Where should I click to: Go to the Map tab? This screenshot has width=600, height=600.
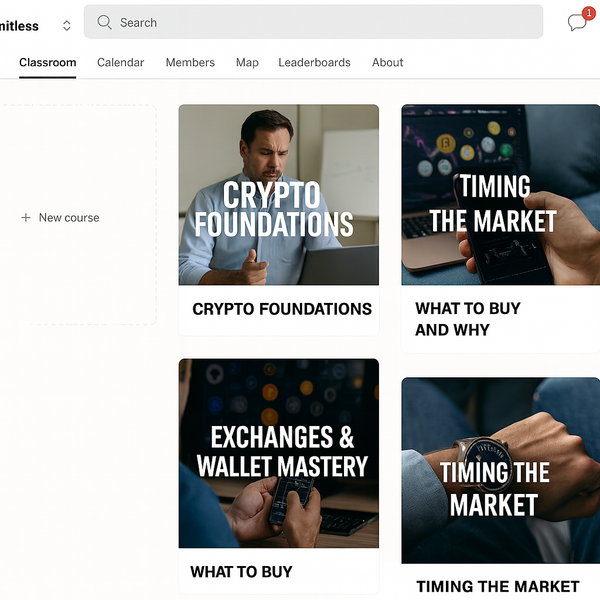coord(247,62)
